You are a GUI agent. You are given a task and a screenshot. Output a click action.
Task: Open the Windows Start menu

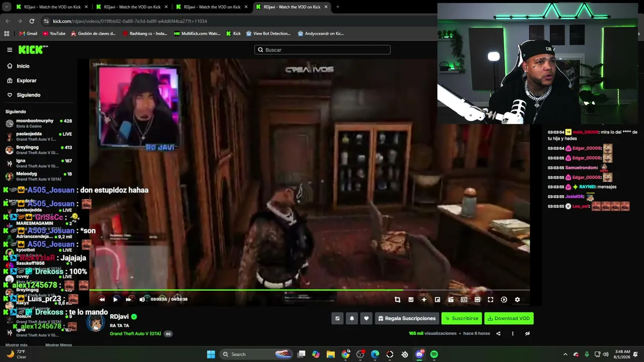pos(211,354)
